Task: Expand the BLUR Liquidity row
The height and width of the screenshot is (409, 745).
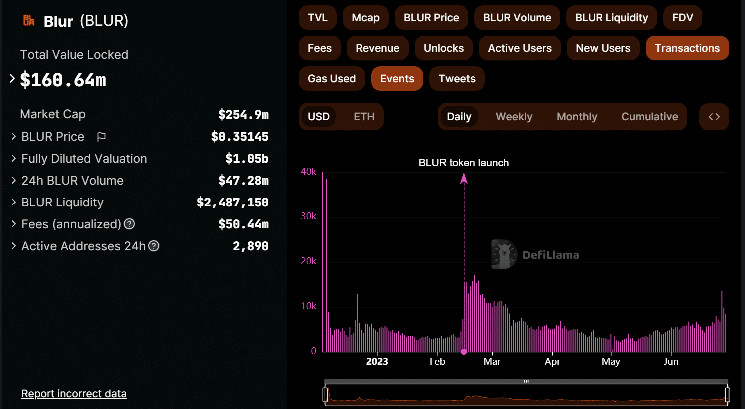Action: coord(14,202)
